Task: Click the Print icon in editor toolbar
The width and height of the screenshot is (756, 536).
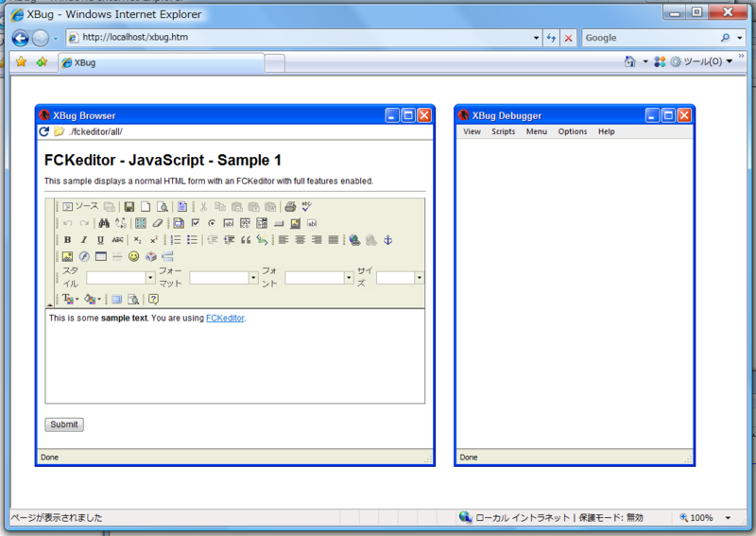Action: click(290, 207)
